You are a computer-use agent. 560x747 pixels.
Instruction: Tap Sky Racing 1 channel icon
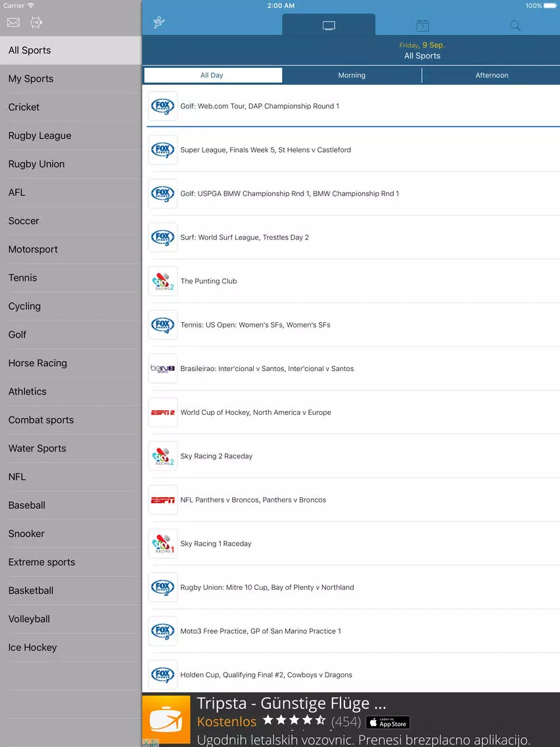(x=163, y=544)
